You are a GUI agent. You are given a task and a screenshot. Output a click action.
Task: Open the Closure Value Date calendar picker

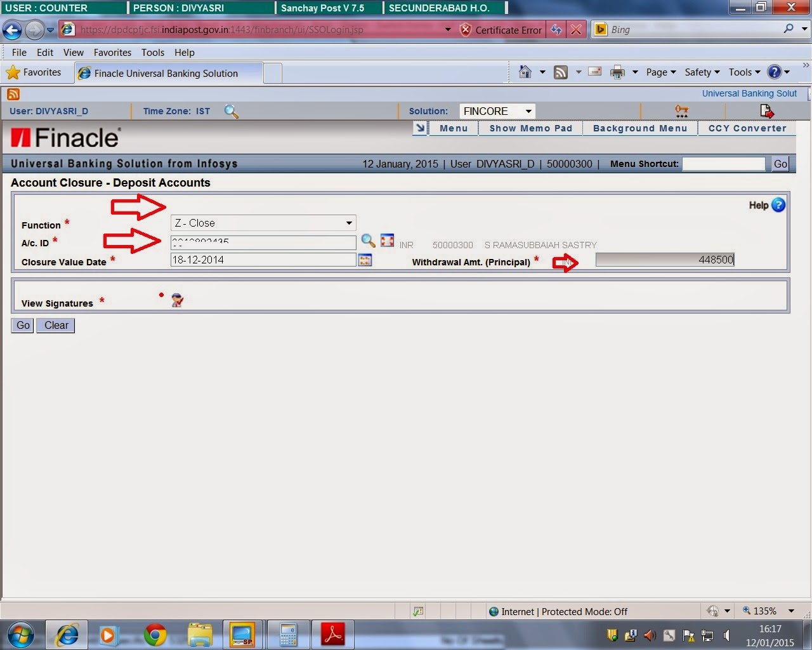pos(365,260)
